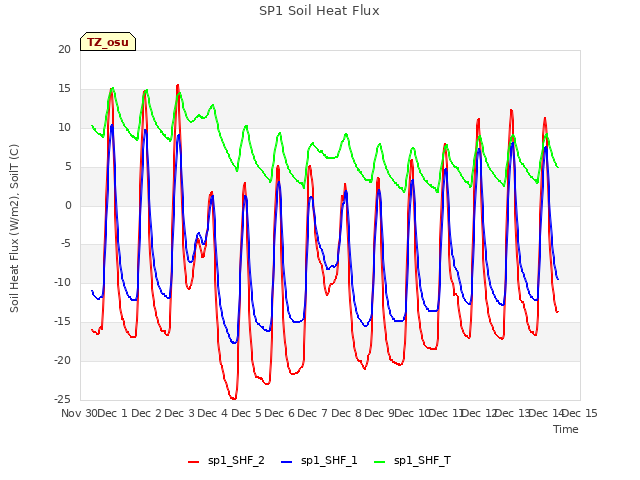Toggle sp1_SHF_T legend entry
Screen dimensions: 640x480
click(413, 461)
